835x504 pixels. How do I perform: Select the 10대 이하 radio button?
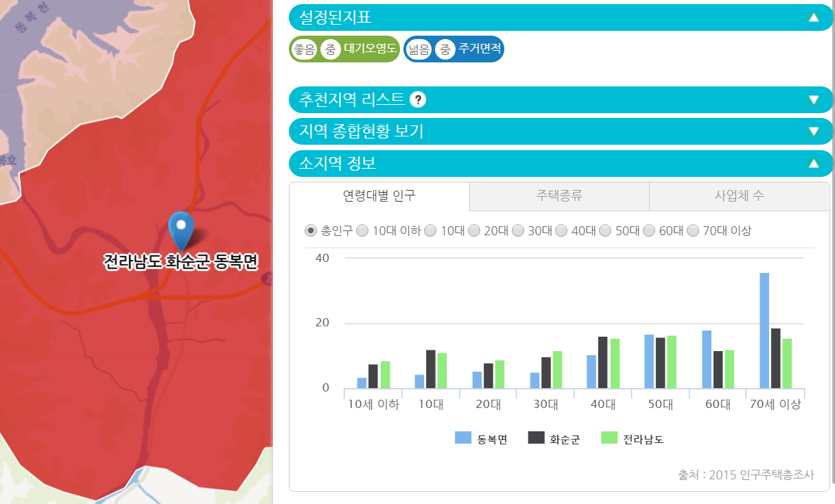coord(362,231)
